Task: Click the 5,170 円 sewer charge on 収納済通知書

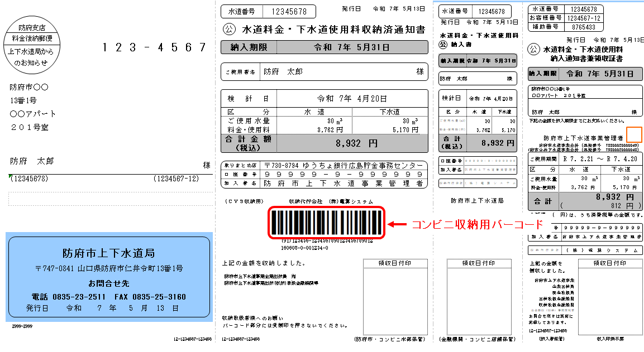Action: pos(406,130)
